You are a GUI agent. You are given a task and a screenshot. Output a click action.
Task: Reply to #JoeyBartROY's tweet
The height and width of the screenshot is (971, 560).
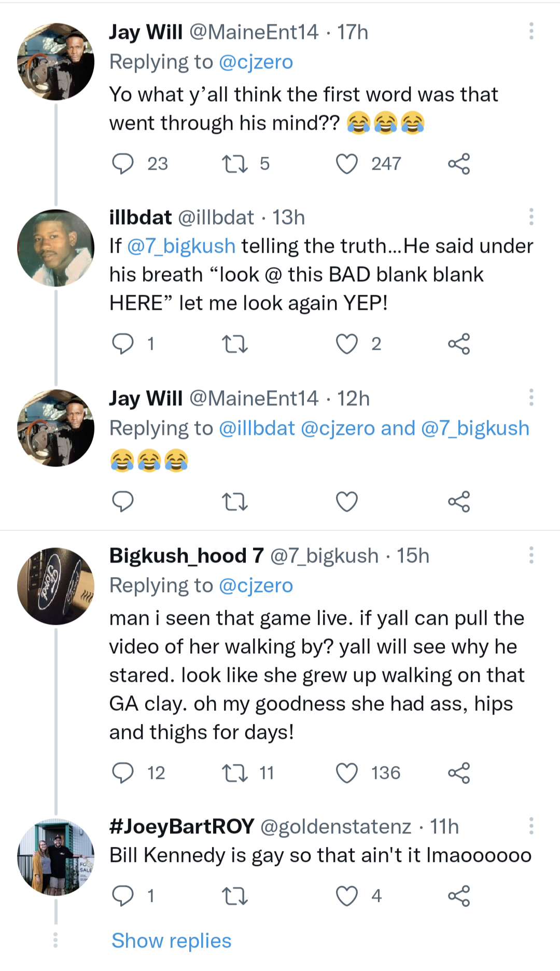pos(123,896)
